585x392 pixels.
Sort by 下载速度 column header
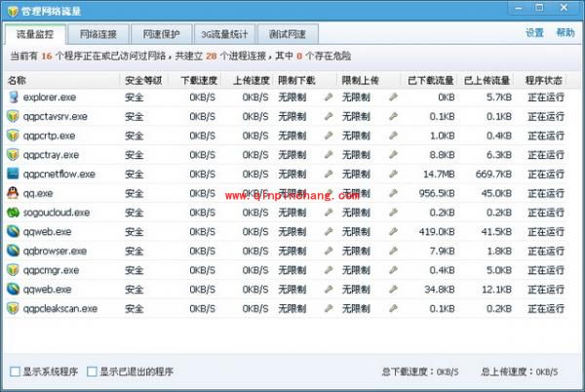point(199,80)
